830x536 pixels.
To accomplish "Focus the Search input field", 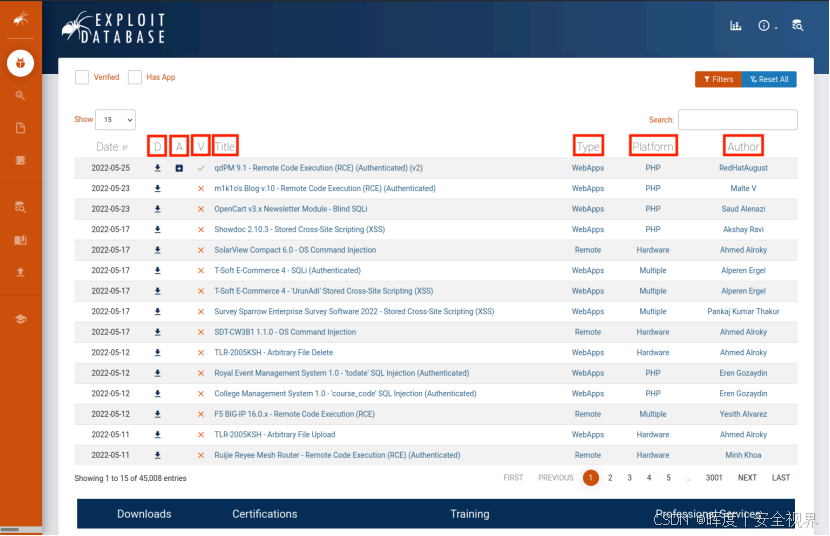I will click(738, 120).
